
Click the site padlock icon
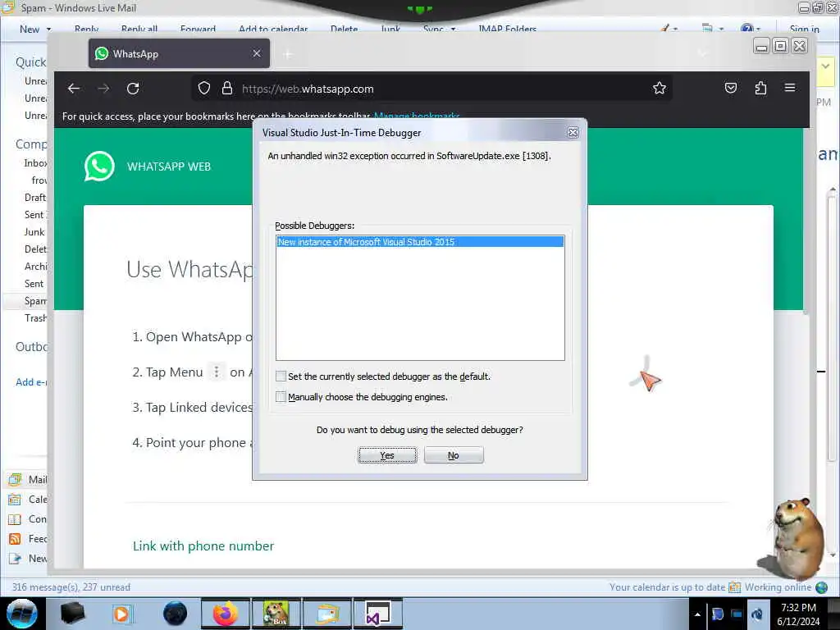(227, 88)
